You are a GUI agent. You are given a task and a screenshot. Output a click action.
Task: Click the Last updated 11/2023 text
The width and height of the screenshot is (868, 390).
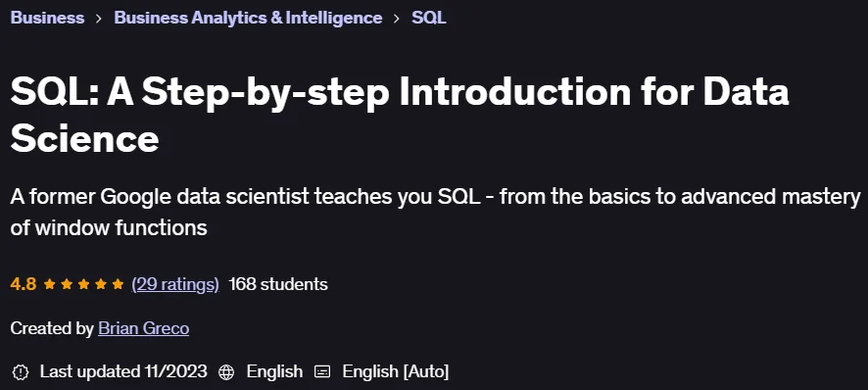click(x=123, y=371)
